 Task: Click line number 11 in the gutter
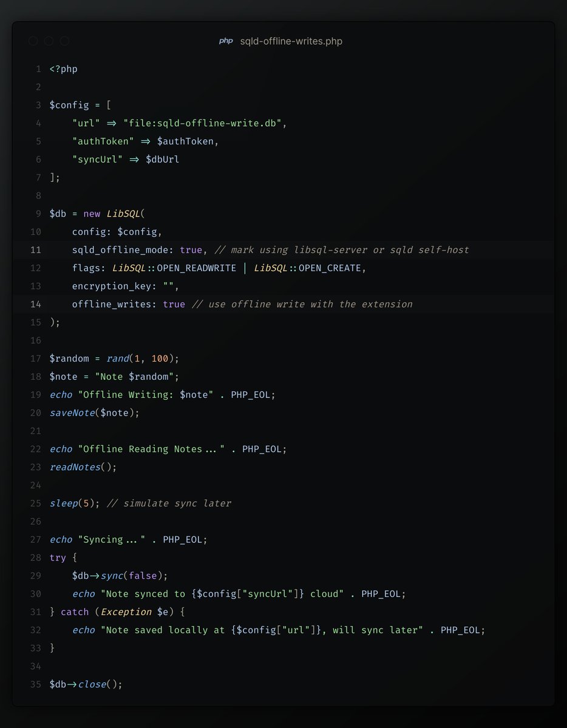click(x=36, y=250)
